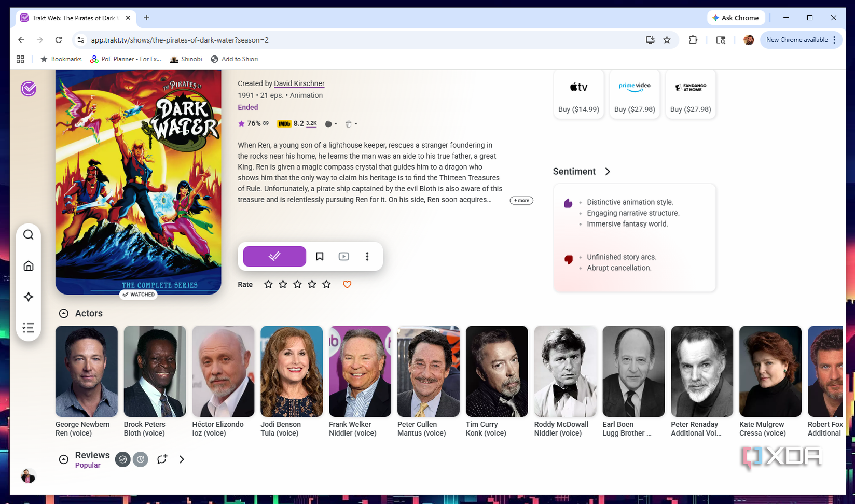This screenshot has height=504, width=855.
Task: Open George Newbern actor thumbnail
Action: (87, 371)
